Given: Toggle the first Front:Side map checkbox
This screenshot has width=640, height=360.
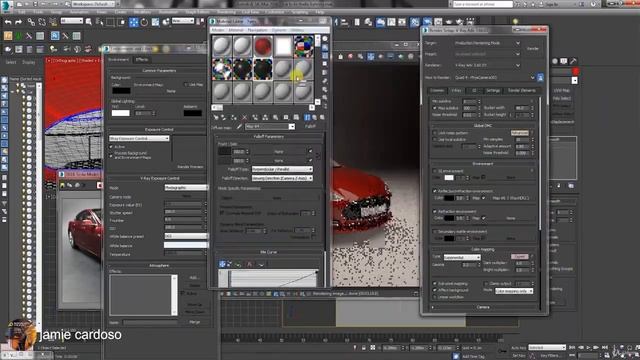Looking at the screenshot, I should click(x=310, y=151).
